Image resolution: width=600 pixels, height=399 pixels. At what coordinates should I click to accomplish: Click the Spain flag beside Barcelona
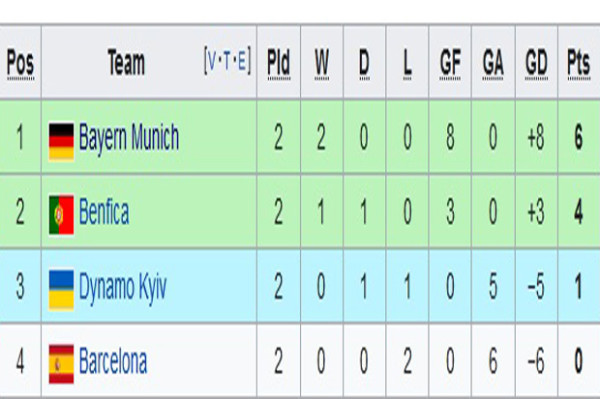coord(61,364)
